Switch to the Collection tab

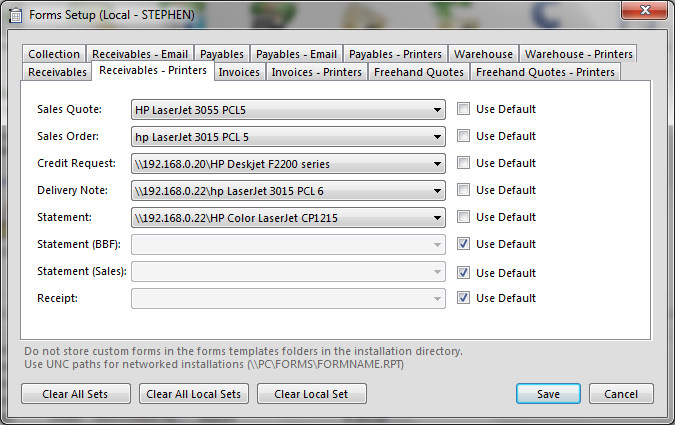[54, 54]
